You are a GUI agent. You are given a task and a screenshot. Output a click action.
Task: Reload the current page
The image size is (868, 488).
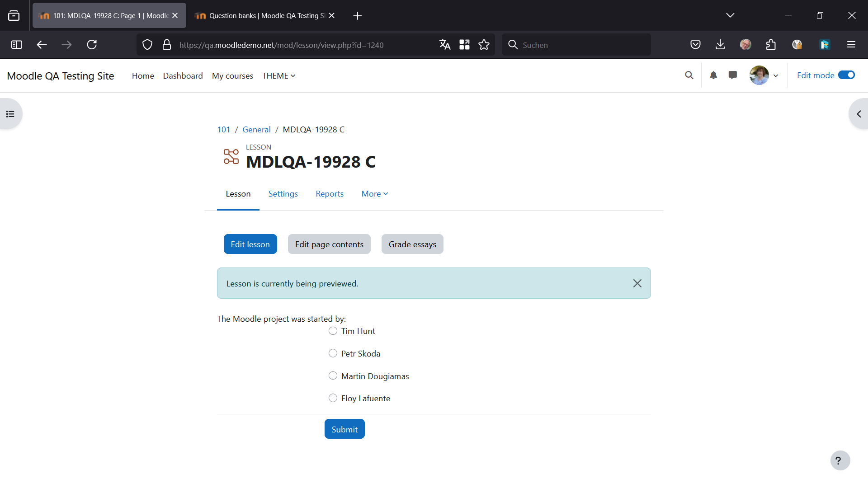(92, 45)
